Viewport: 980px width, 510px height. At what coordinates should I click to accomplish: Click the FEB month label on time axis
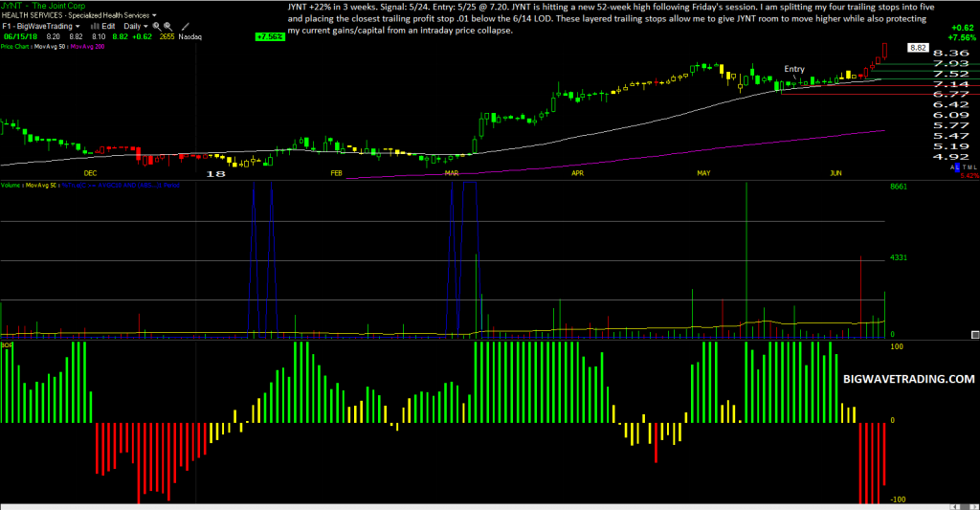click(x=336, y=173)
